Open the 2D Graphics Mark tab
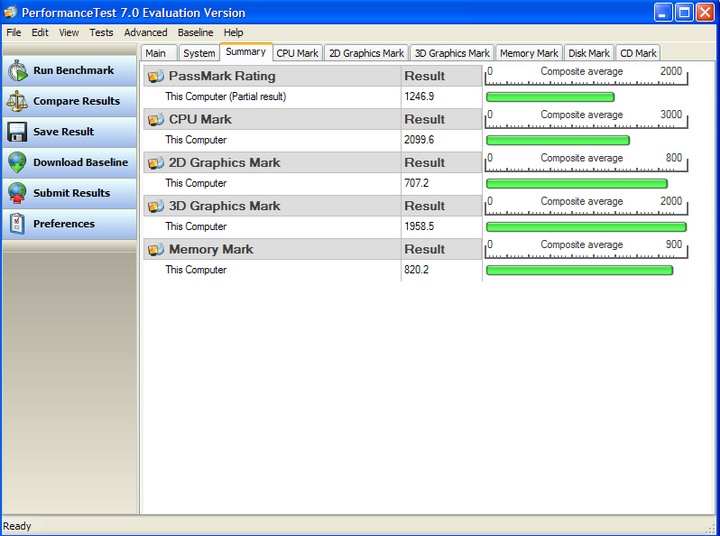This screenshot has height=536, width=720. point(366,53)
